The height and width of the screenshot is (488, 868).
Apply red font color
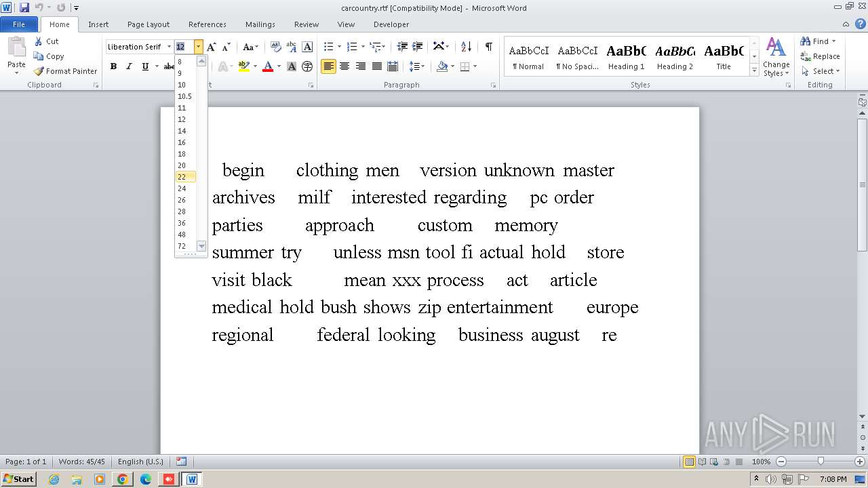268,66
